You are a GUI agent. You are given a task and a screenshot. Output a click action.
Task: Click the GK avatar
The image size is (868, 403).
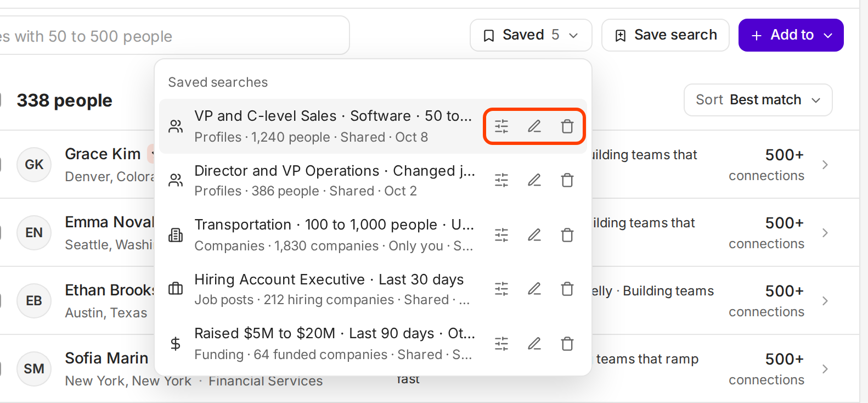(x=34, y=165)
